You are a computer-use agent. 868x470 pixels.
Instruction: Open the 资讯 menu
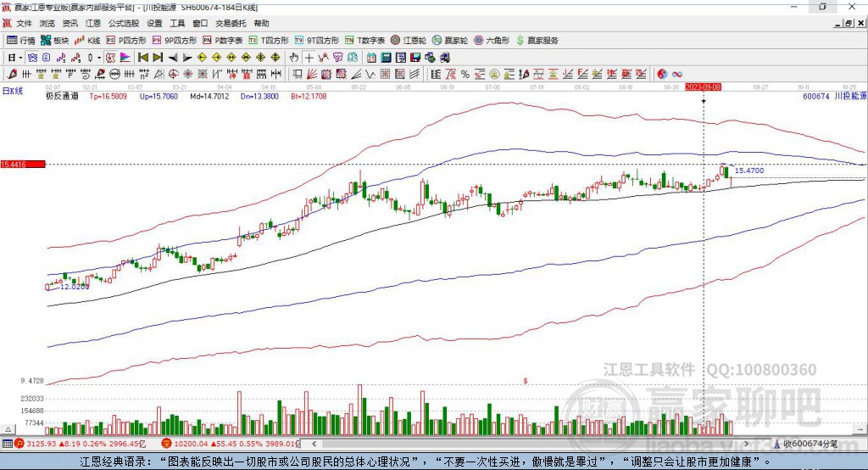[70, 23]
